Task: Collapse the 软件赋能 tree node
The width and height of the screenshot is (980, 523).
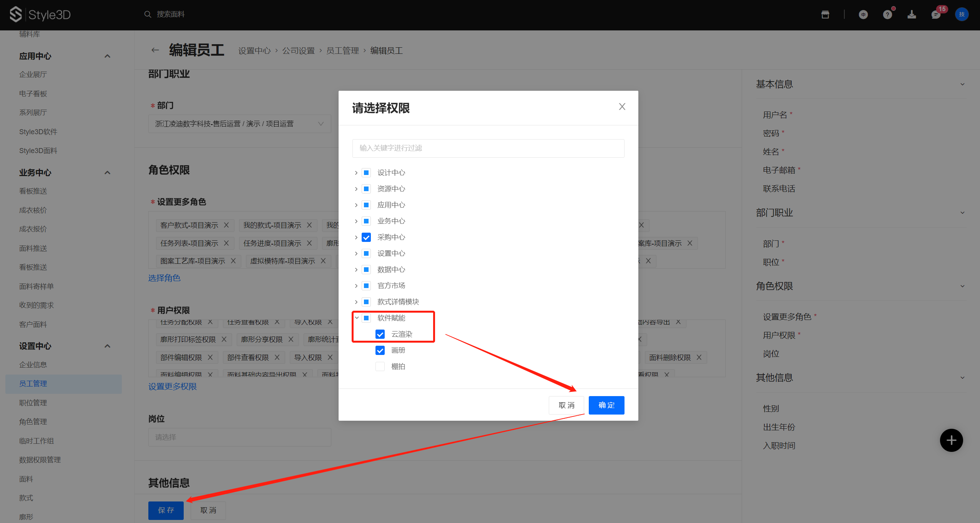Action: point(356,318)
